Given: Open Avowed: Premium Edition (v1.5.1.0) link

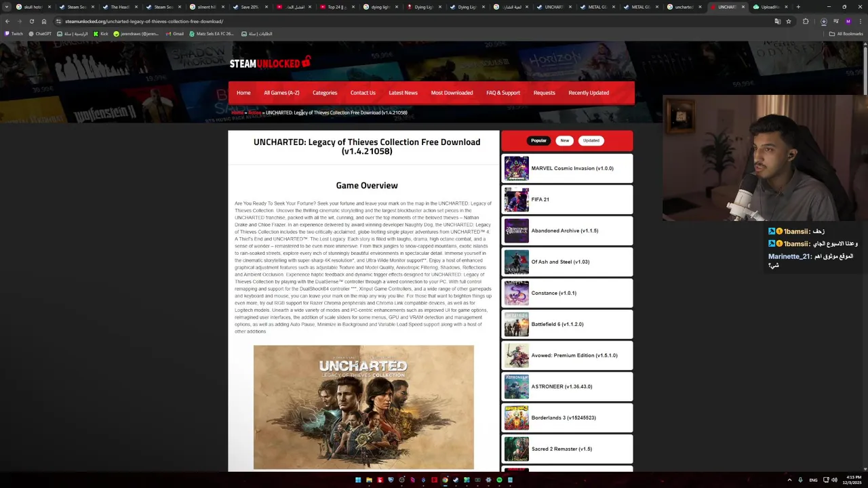Looking at the screenshot, I should (x=574, y=355).
